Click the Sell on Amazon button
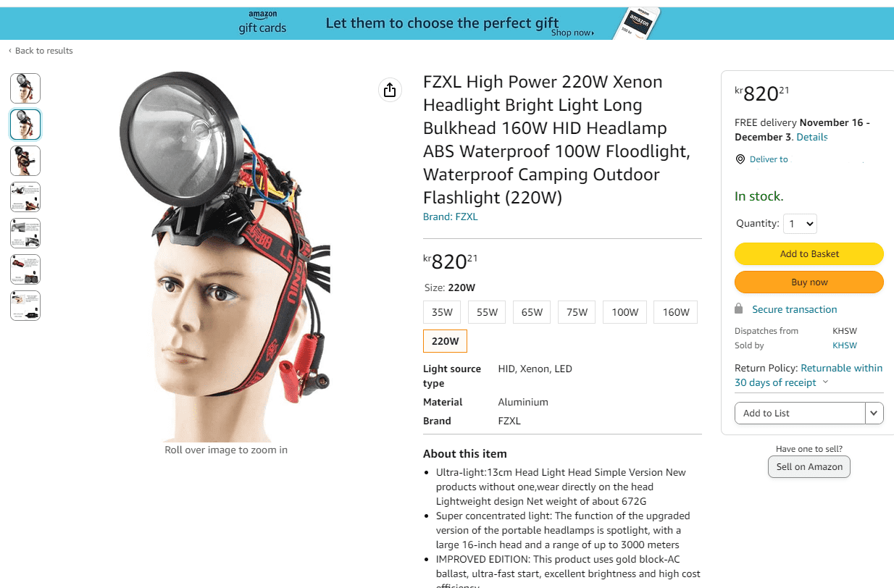894x588 pixels. click(809, 467)
